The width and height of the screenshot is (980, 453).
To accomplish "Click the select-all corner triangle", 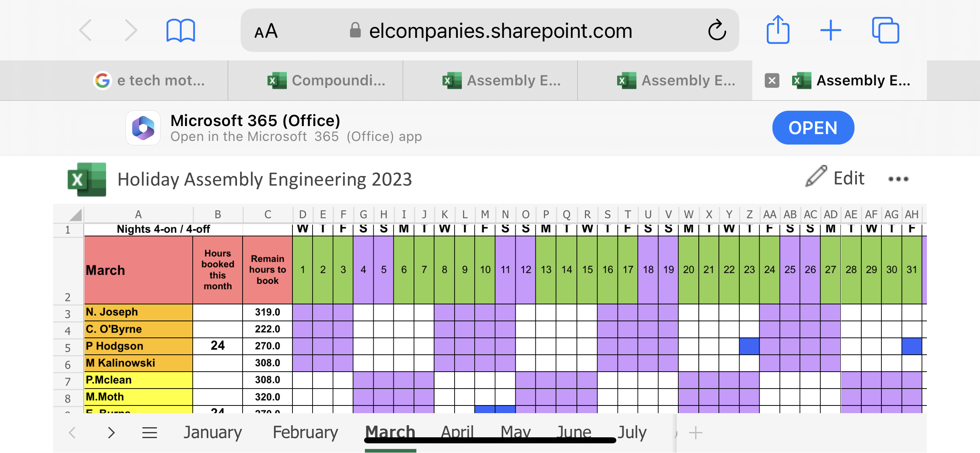I will coord(76,215).
